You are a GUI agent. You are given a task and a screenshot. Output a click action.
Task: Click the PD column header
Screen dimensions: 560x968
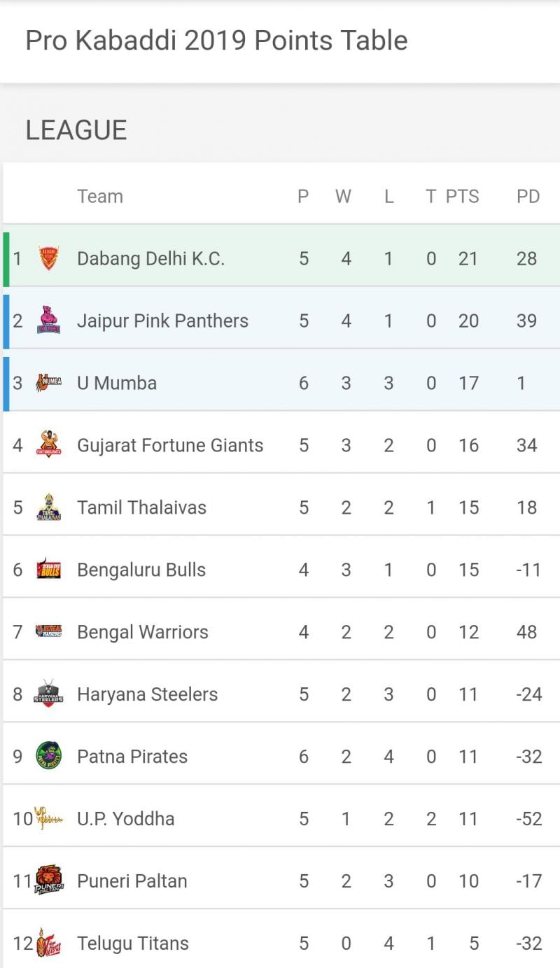coord(528,197)
